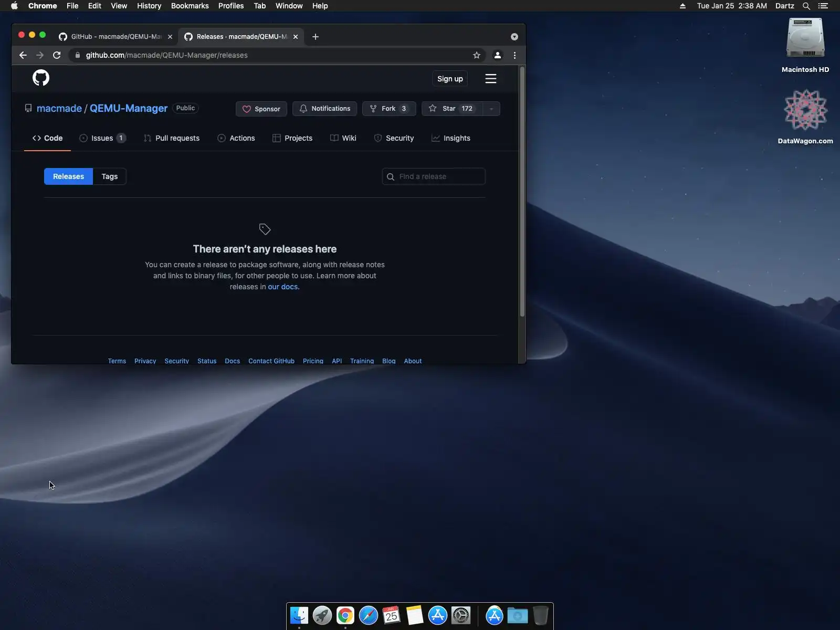
Task: Open the Security tab in repository navigation
Action: click(x=394, y=138)
